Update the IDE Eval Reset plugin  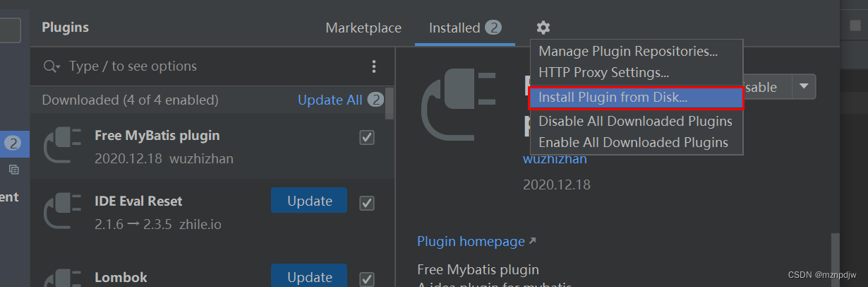pyautogui.click(x=309, y=201)
